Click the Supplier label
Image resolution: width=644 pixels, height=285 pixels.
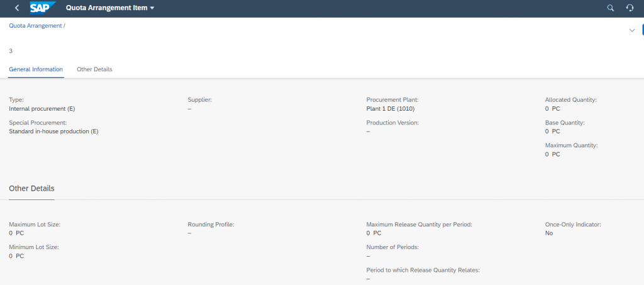click(x=199, y=100)
